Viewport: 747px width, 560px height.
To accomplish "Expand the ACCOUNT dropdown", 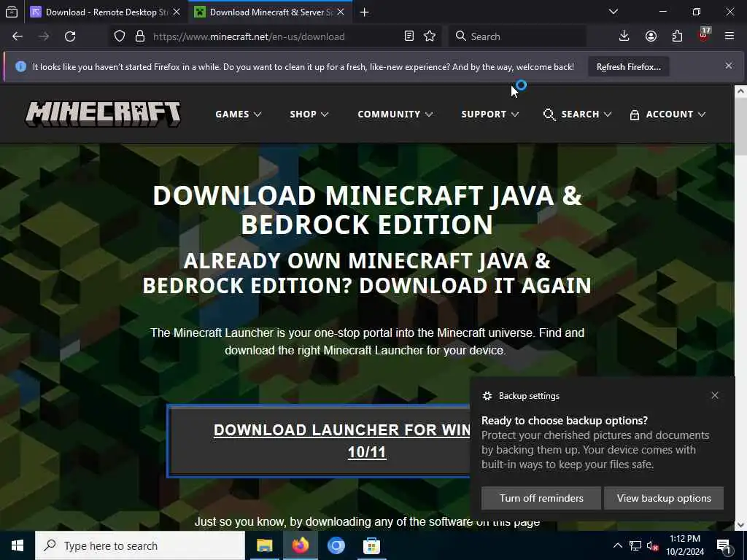I will [x=676, y=114].
